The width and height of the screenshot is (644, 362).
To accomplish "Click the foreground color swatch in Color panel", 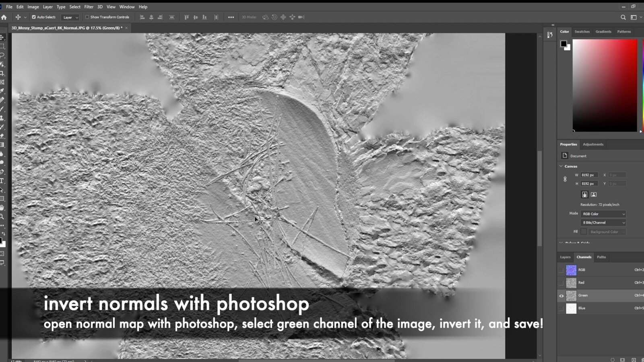I will coord(564,44).
